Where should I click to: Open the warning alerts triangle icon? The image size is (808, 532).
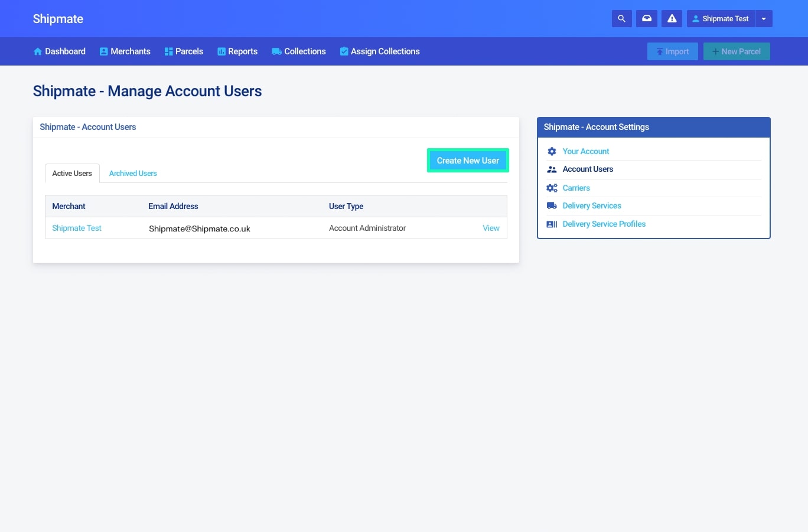click(672, 19)
